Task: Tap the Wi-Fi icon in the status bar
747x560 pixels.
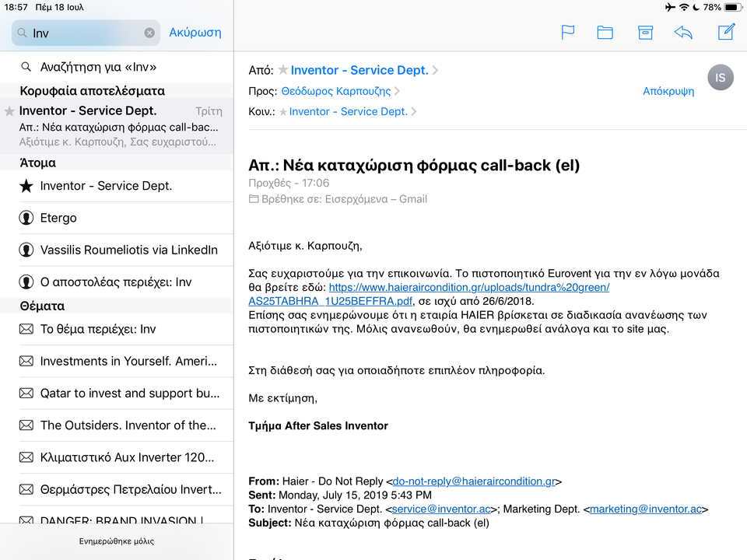Action: [x=684, y=7]
